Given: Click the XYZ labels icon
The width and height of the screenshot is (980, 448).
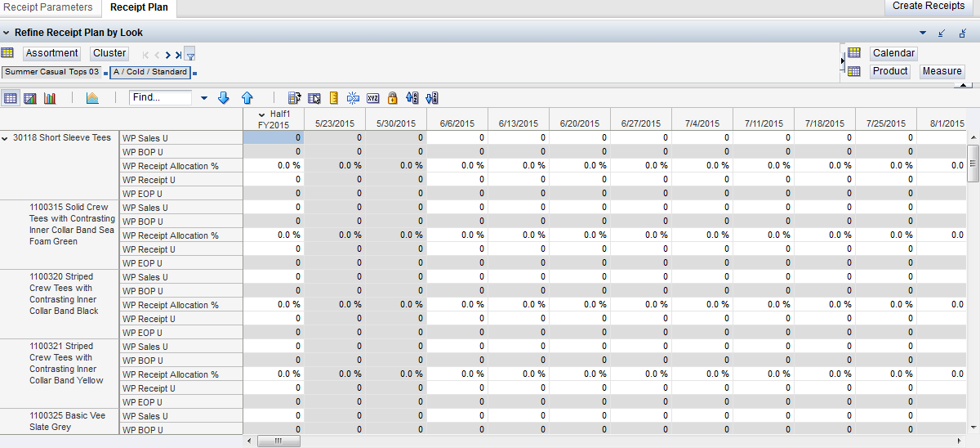Looking at the screenshot, I should click(x=372, y=98).
